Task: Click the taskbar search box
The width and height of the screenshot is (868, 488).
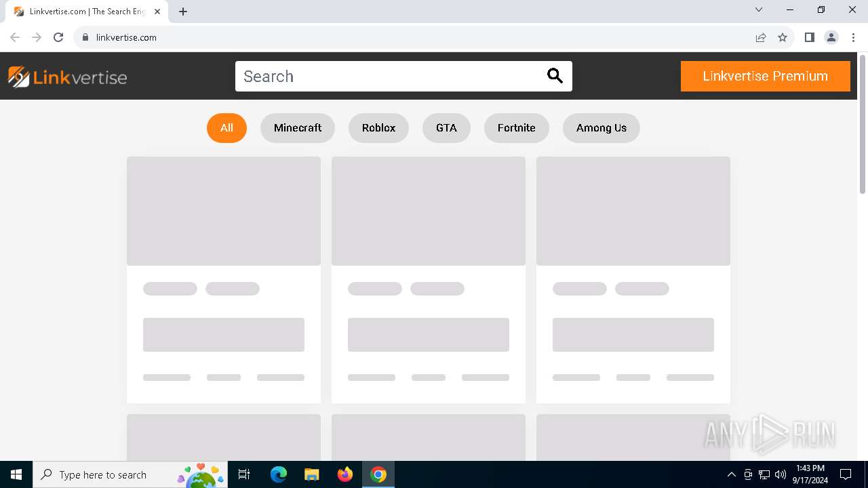Action: coord(130,474)
